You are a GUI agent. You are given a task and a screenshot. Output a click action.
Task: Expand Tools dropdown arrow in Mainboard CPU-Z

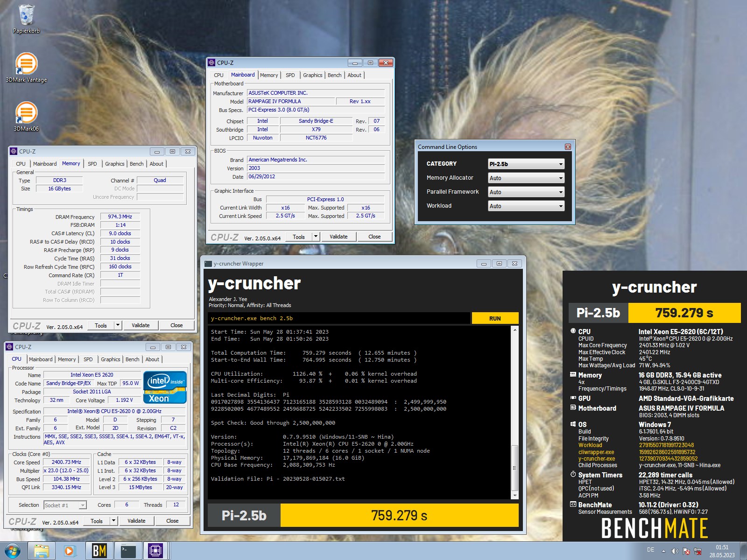(x=316, y=237)
